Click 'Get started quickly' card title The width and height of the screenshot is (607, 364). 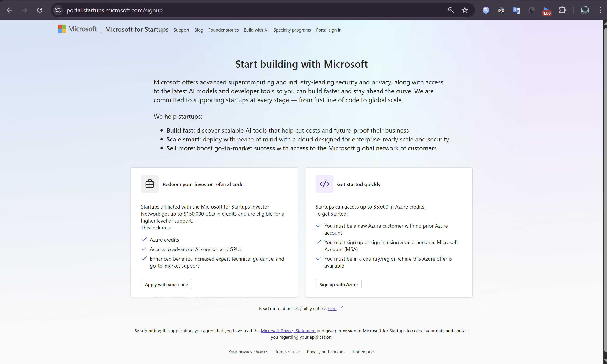[359, 184]
